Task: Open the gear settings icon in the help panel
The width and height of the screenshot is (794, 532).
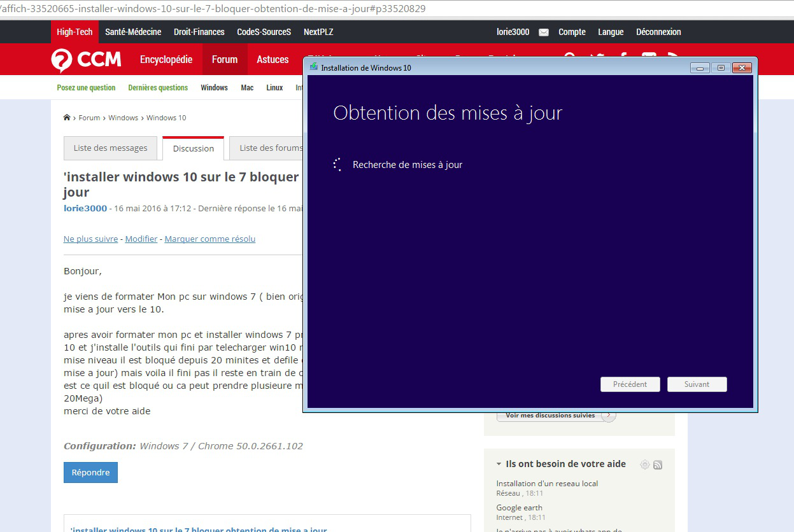Action: (x=645, y=465)
